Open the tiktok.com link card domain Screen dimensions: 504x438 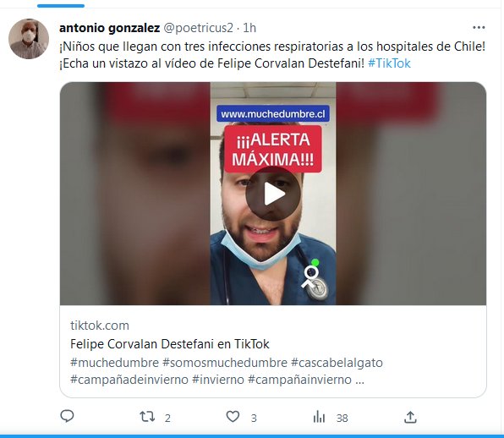100,326
